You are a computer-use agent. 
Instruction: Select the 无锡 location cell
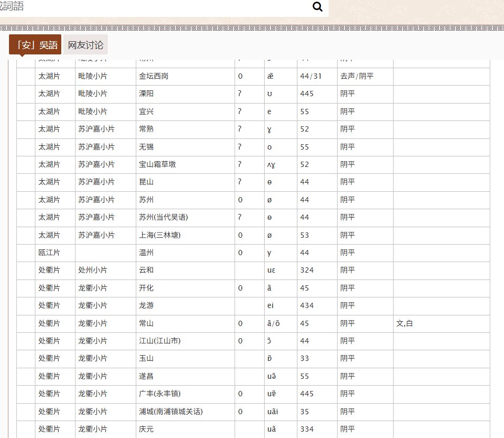point(185,147)
